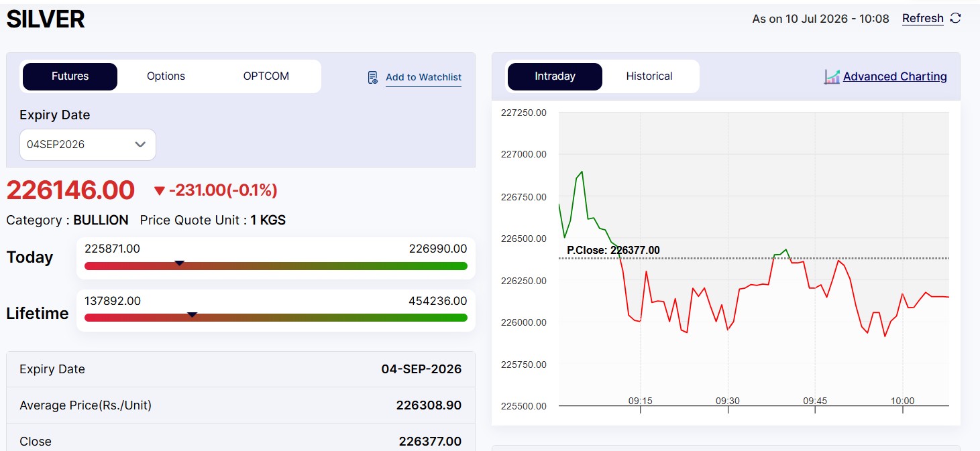Click today's high value 226990.00
The height and width of the screenshot is (451, 980).
point(438,249)
